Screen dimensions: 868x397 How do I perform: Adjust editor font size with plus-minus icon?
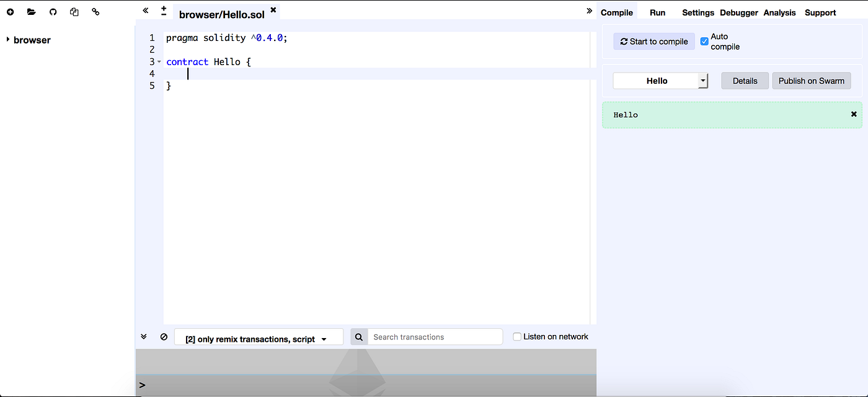click(162, 10)
